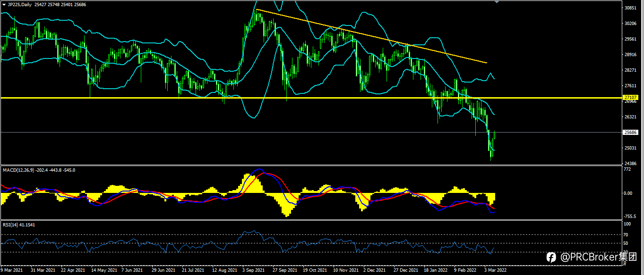644x275 pixels.
Task: Click the 21 Jul 2021 date label
Action: (x=193, y=271)
